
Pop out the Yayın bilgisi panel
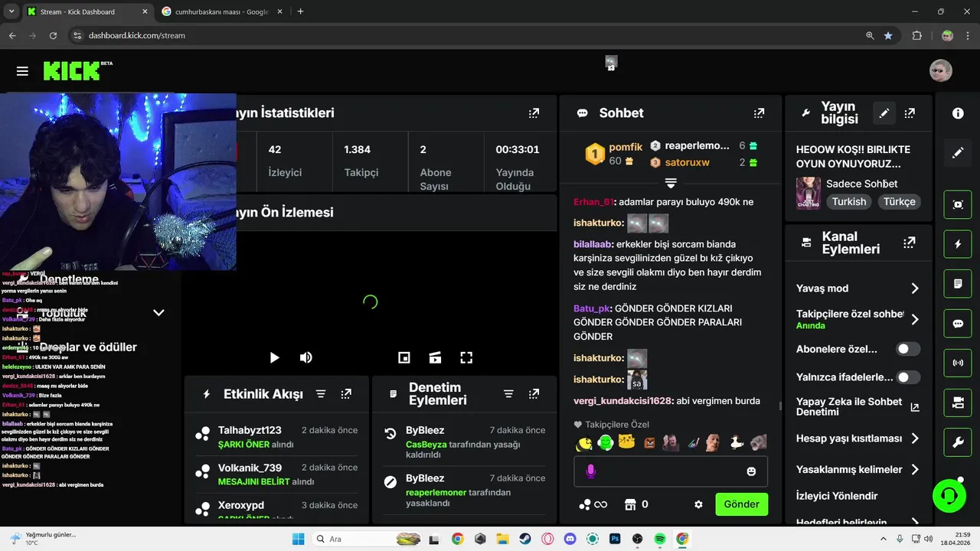(x=910, y=113)
